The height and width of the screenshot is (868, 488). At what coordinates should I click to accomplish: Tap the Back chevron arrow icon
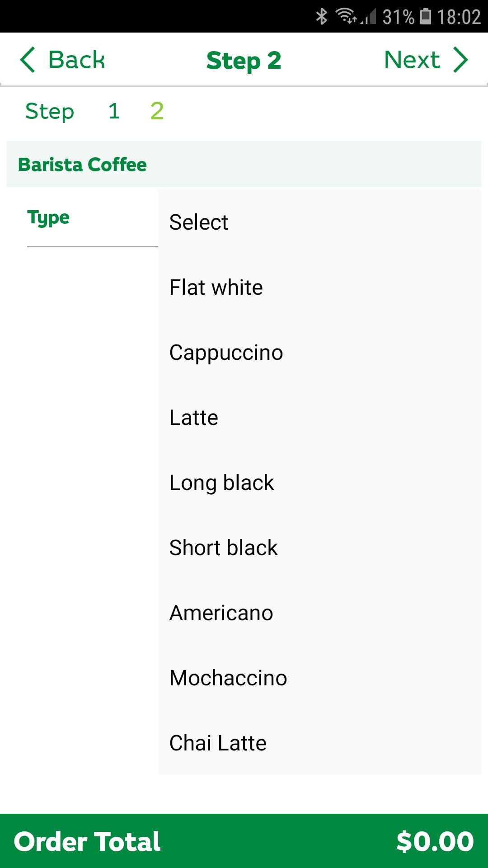pyautogui.click(x=28, y=60)
